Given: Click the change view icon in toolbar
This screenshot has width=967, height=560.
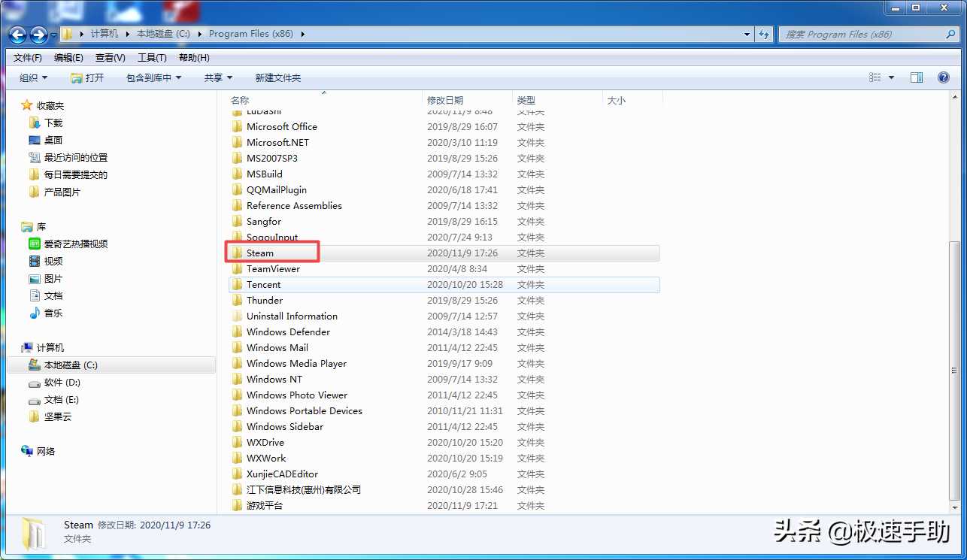Looking at the screenshot, I should (x=875, y=77).
